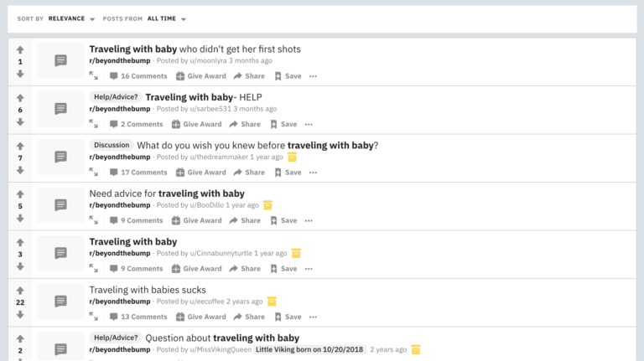Open the 16 Comments on first post
The image size is (644, 361).
pos(138,76)
